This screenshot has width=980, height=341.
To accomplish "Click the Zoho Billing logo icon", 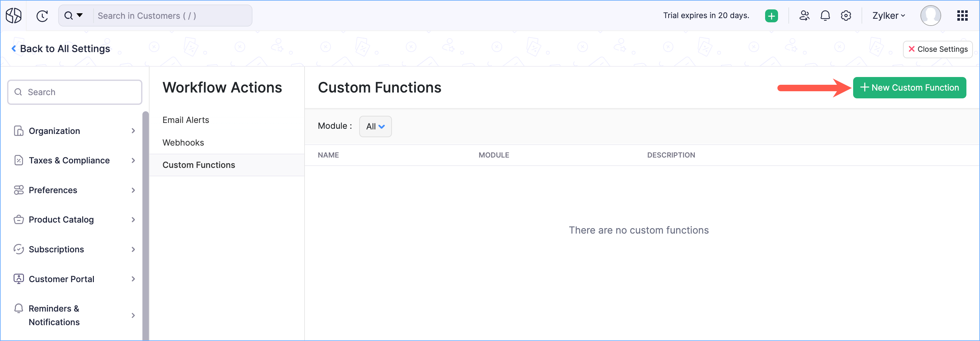I will click(x=14, y=16).
